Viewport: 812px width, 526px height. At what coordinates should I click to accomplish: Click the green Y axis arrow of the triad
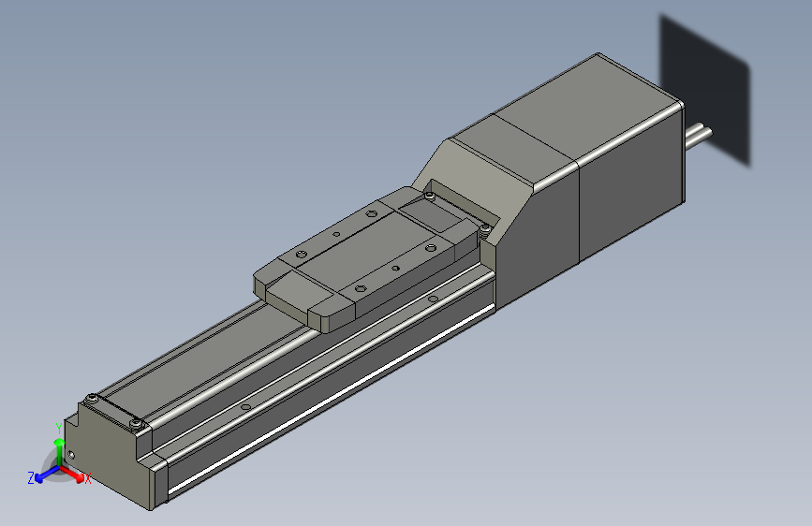(x=59, y=452)
